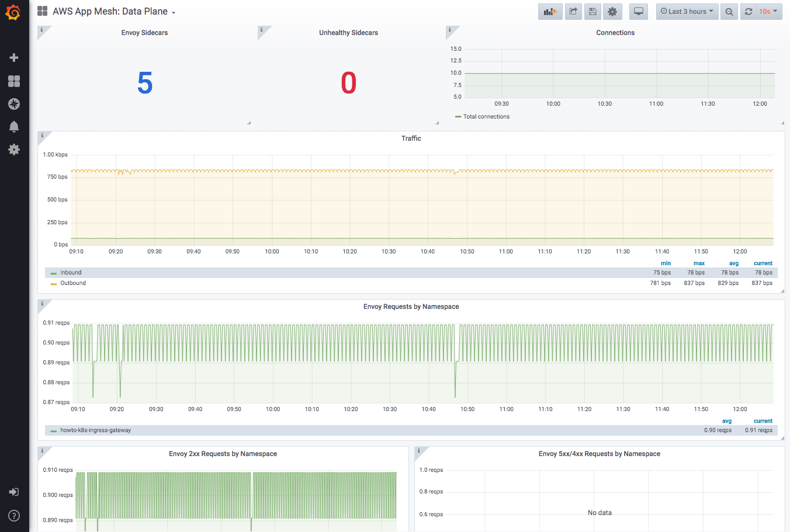This screenshot has width=790, height=532.
Task: Sort Traffic legend by max column
Action: [x=699, y=263]
